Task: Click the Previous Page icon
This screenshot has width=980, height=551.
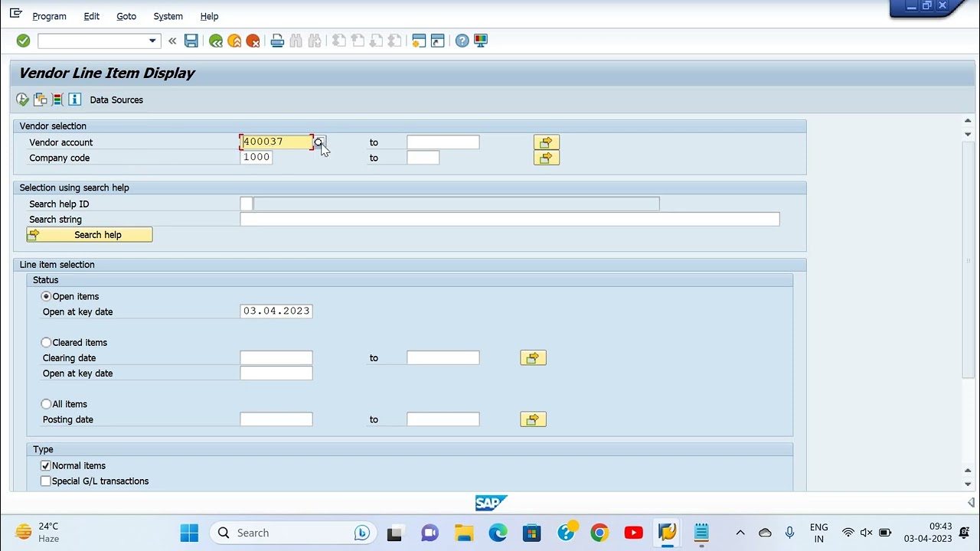Action: [358, 41]
